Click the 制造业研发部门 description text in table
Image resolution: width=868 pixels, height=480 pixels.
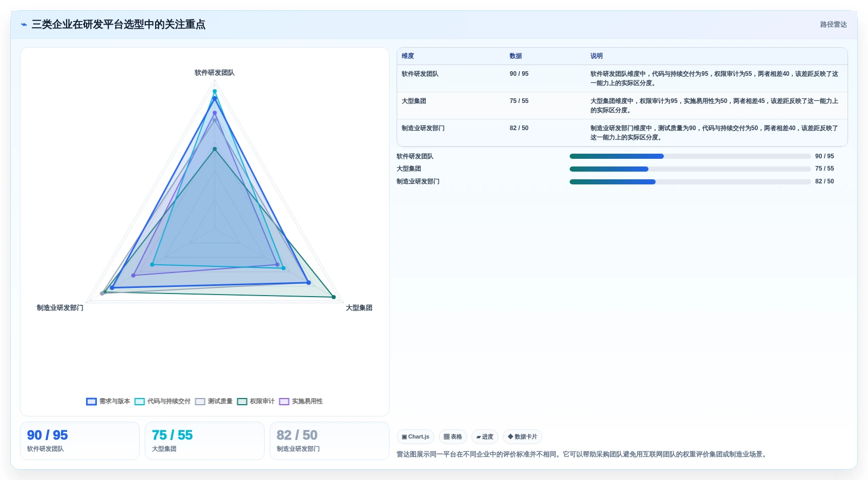coord(714,133)
